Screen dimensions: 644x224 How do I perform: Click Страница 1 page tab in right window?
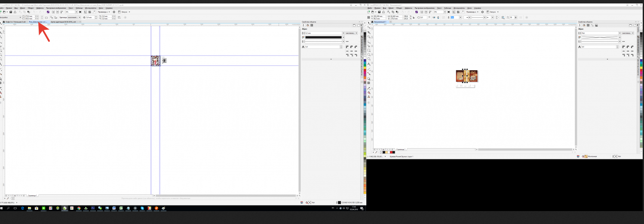400,149
